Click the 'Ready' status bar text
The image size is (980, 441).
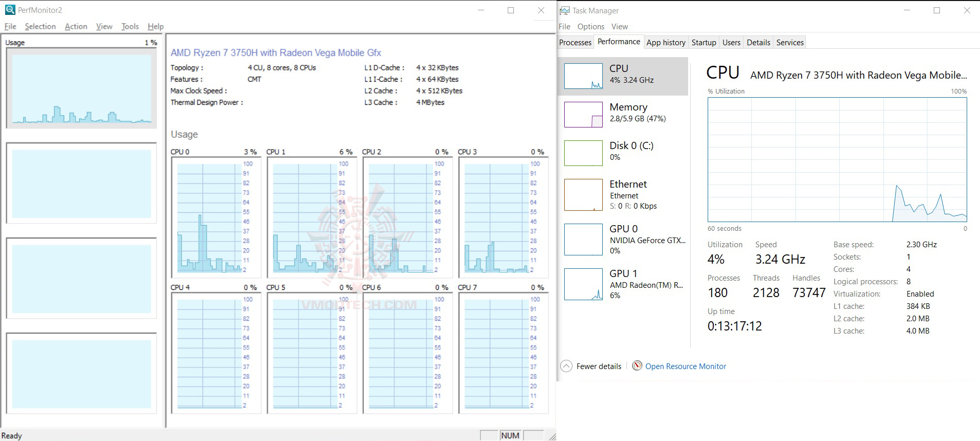pos(12,436)
